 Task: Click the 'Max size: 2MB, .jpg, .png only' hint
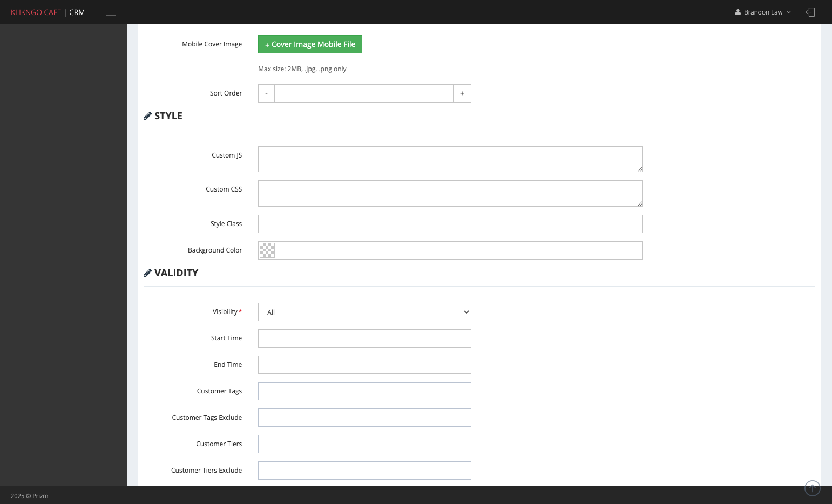302,69
